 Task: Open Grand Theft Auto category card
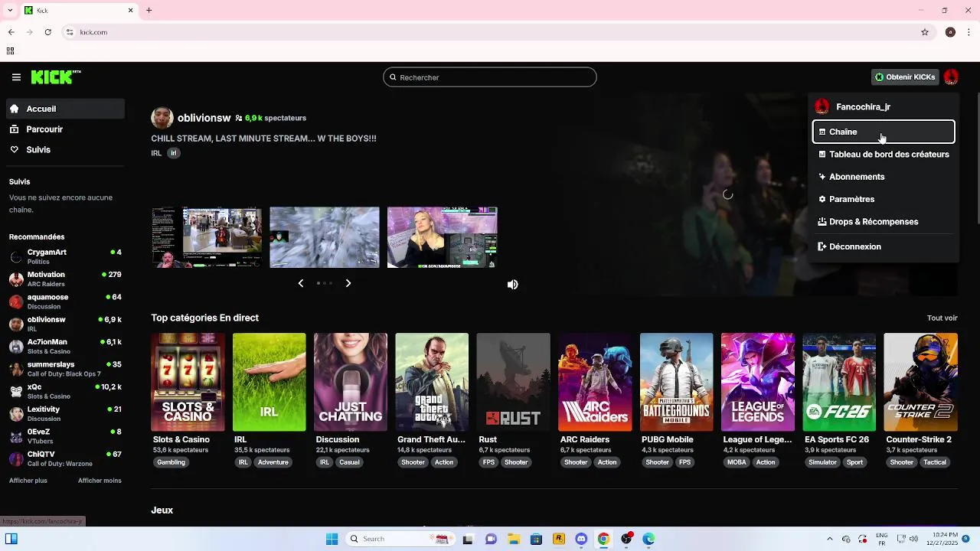pos(432,382)
